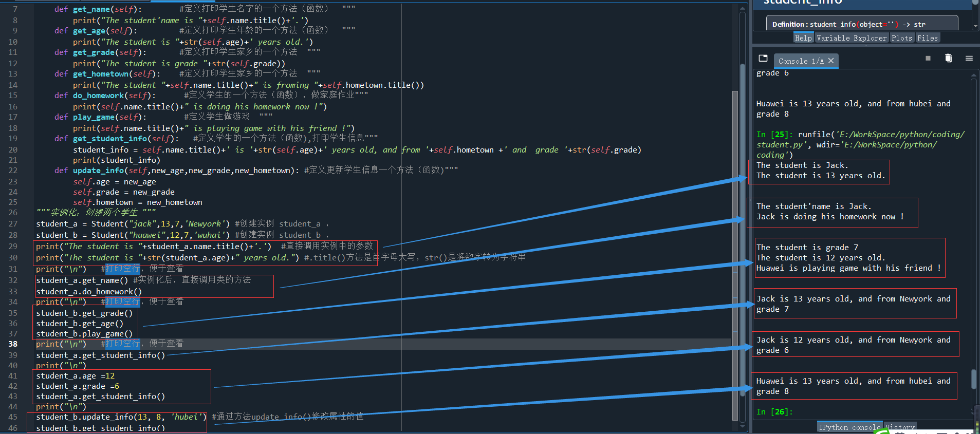
Task: Click the 'def get_grade(self):' definition
Action: tap(100, 52)
